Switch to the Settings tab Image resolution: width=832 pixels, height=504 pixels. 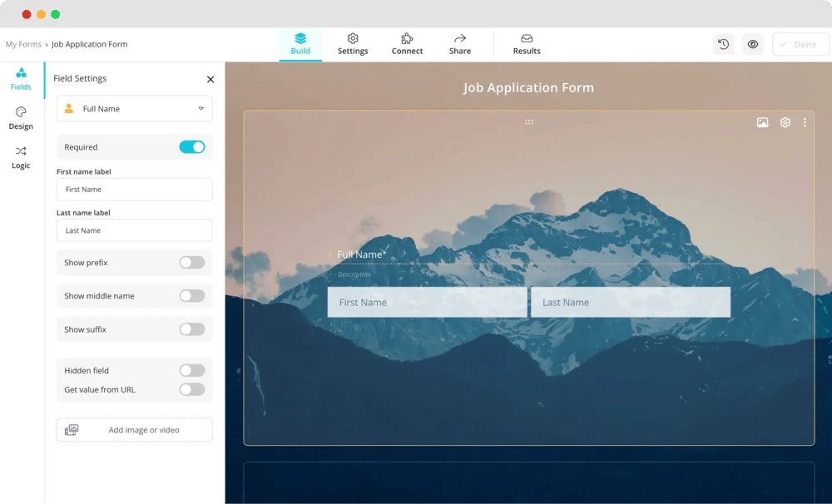pos(353,44)
